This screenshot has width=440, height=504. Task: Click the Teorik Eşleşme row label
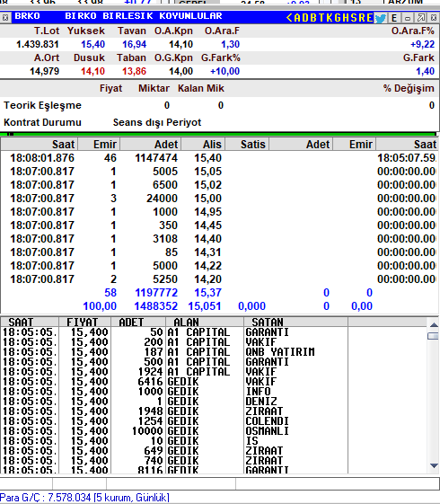pyautogui.click(x=42, y=105)
